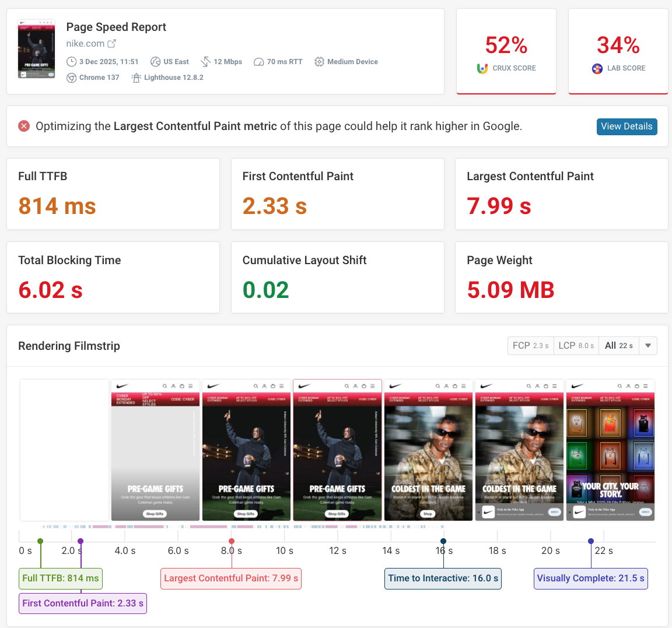Open the filmstrip time range dropdown arrow
Screen dimensions: 672x628
click(x=647, y=345)
